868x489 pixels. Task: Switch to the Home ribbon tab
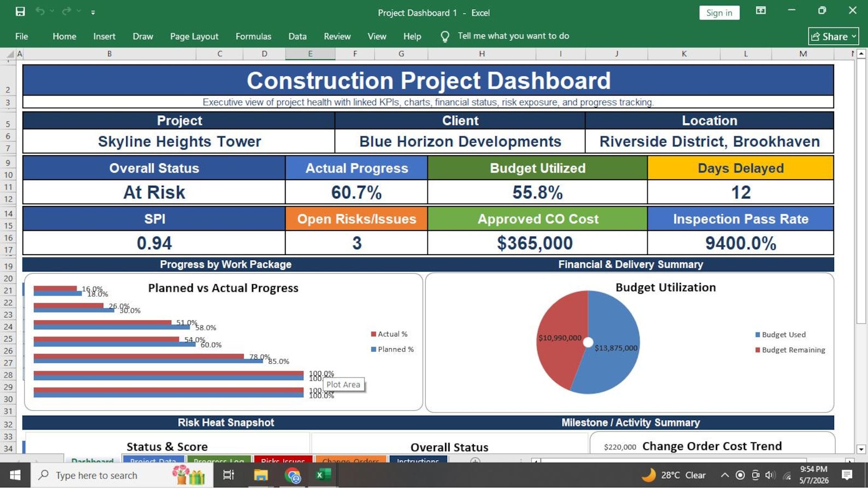pos(64,37)
